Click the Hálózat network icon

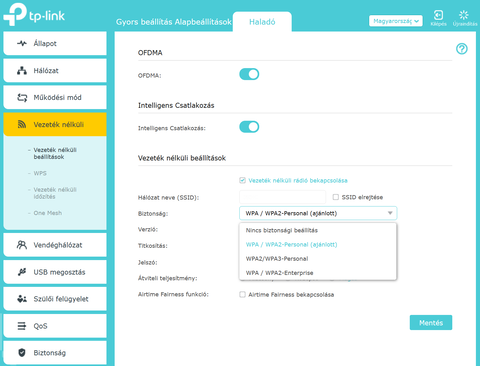[x=22, y=71]
